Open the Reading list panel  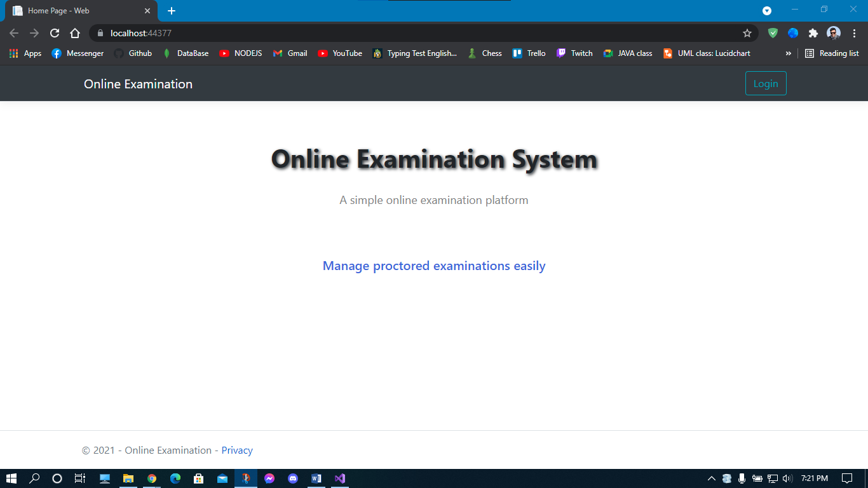[x=832, y=53]
